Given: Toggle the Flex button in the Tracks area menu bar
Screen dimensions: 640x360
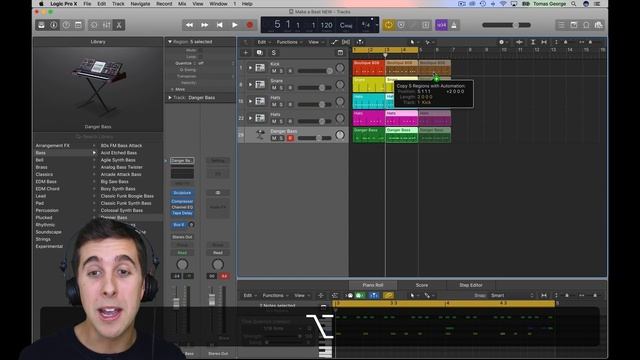Looking at the screenshot, I should 346,42.
